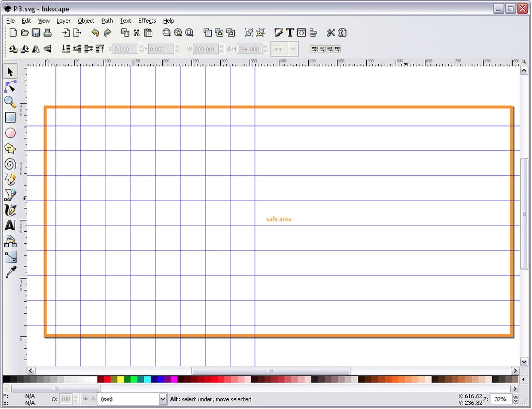Zoom to fit selection icon
Viewport: 532px width, 409px height.
point(166,33)
